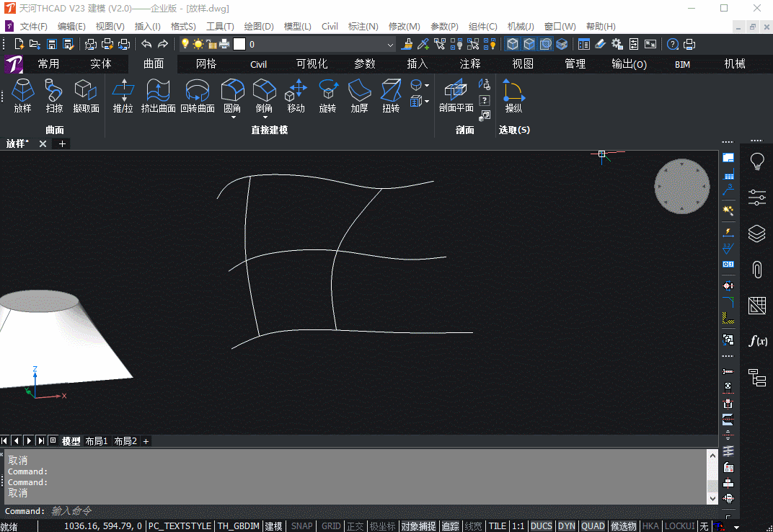Image resolution: width=773 pixels, height=532 pixels.
Task: Undo the last action
Action: tap(146, 45)
